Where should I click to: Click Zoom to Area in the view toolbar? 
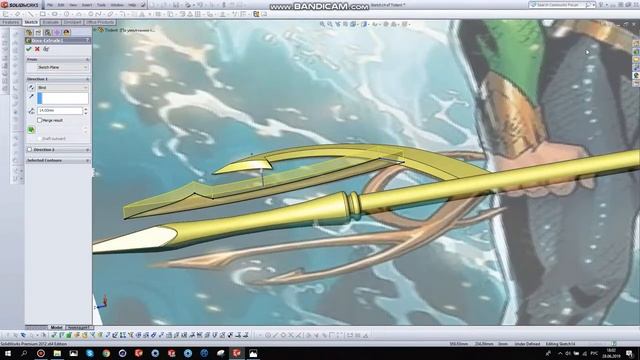330,24
